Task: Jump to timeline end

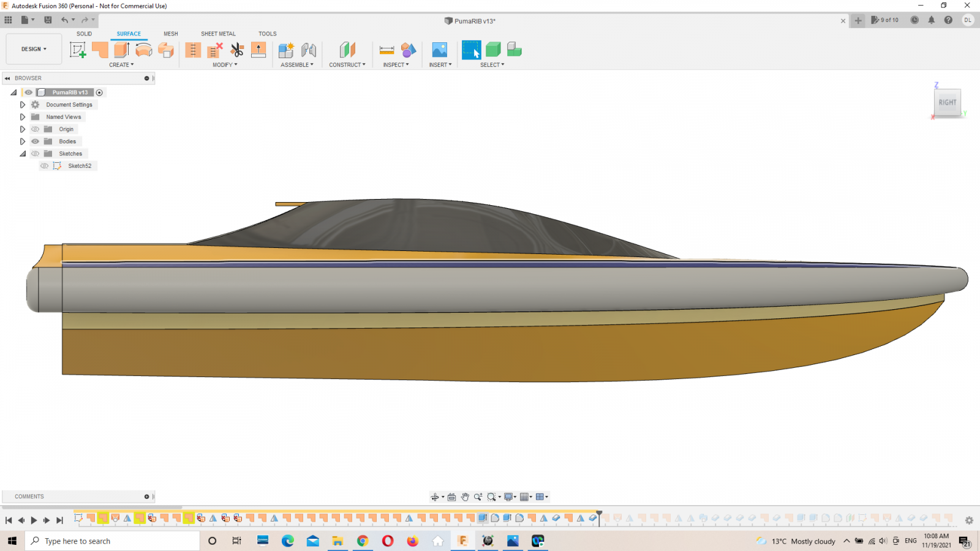Action: pos(59,520)
